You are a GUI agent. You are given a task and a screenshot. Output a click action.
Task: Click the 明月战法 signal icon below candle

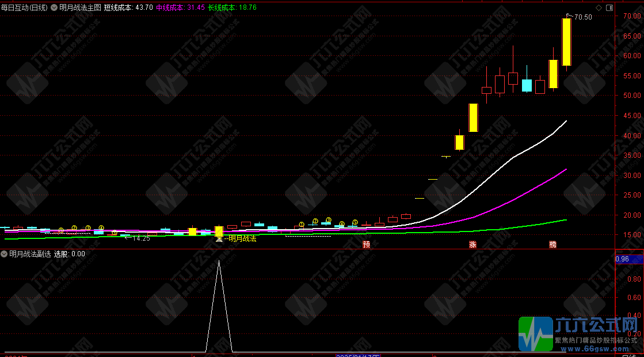[219, 238]
